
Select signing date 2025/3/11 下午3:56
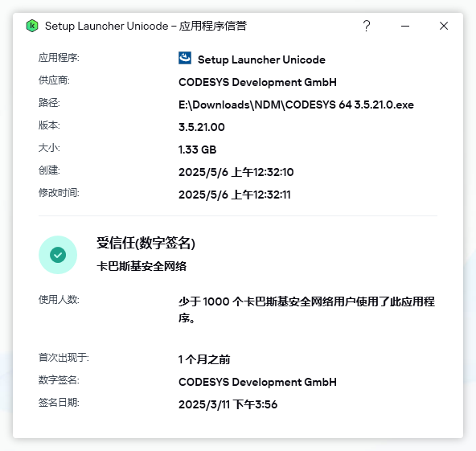click(228, 404)
